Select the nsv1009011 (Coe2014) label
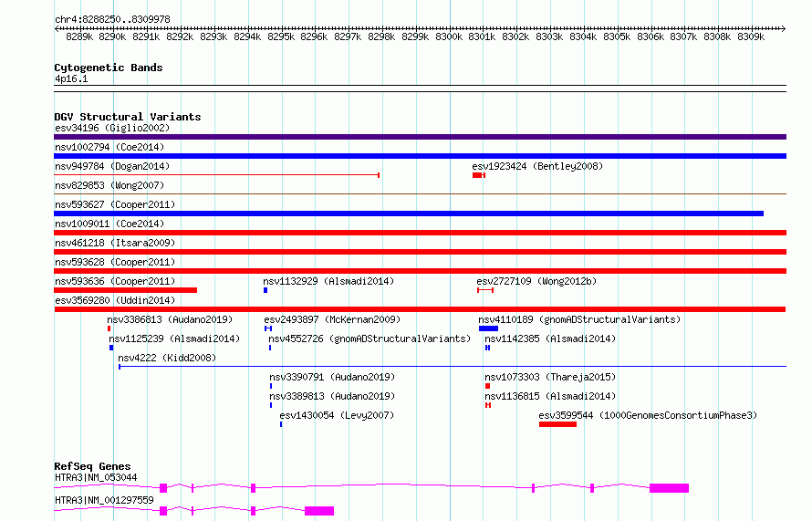The height and width of the screenshot is (521, 812). 109,224
